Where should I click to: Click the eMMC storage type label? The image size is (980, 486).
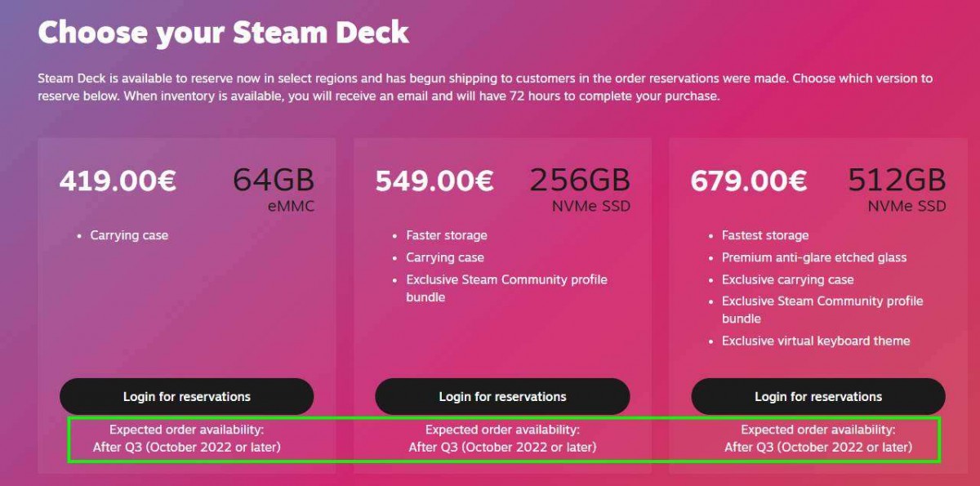291,207
